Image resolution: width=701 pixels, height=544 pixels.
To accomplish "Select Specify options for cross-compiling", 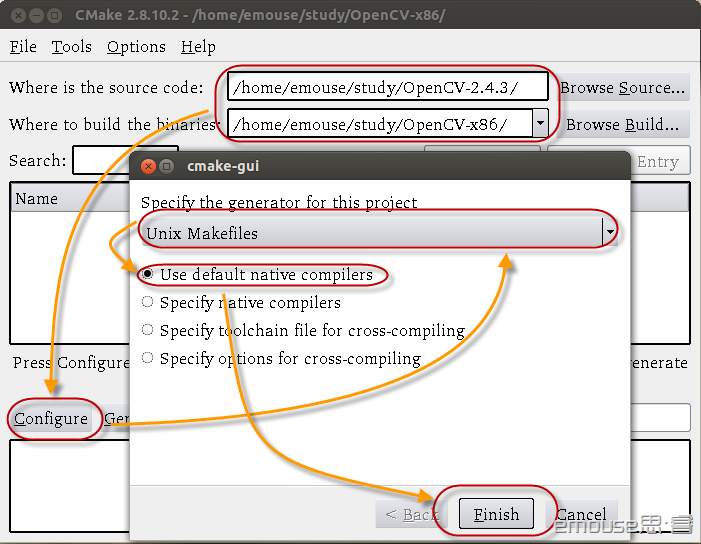I will [x=281, y=358].
